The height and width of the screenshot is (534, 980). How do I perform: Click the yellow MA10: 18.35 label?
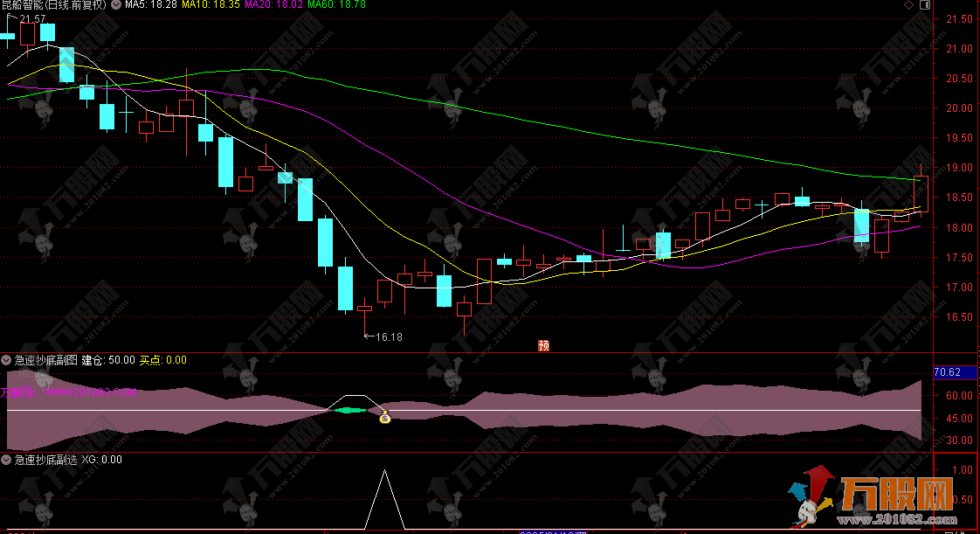pos(210,5)
